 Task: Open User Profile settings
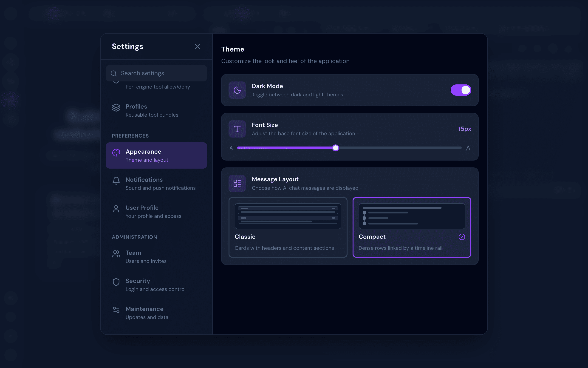pyautogui.click(x=156, y=212)
